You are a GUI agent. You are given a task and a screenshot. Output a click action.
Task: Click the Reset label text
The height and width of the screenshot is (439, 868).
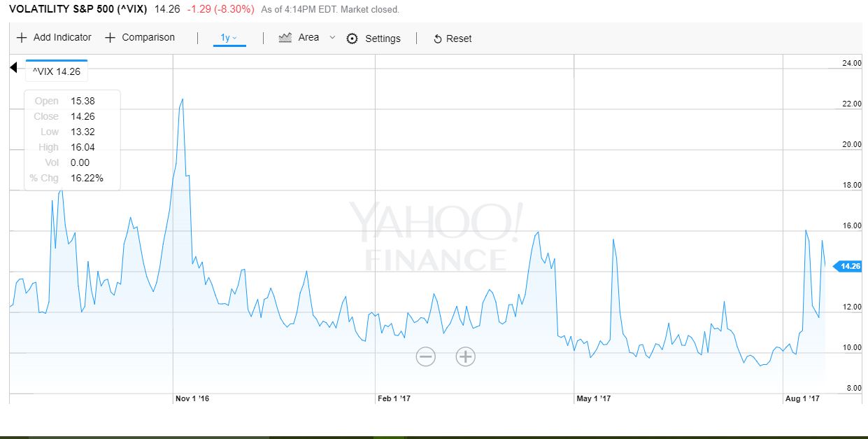(x=459, y=39)
